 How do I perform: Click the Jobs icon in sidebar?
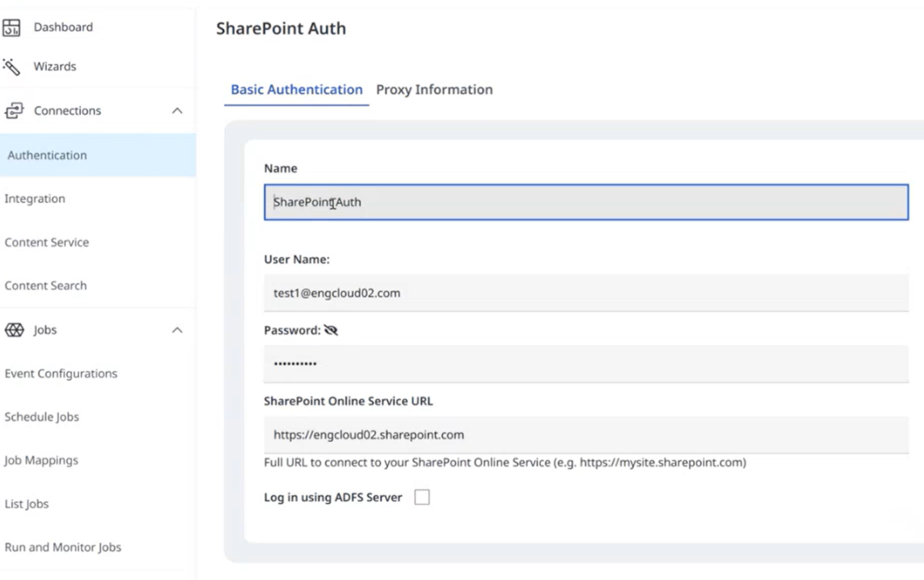pyautogui.click(x=14, y=330)
